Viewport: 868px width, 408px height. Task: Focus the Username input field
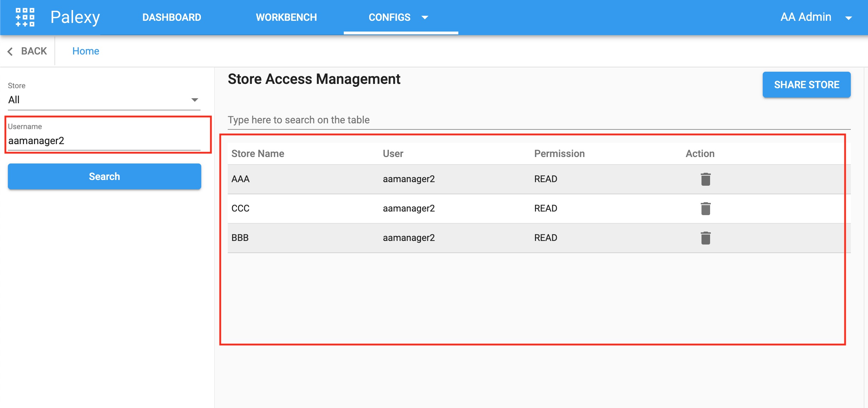point(104,141)
